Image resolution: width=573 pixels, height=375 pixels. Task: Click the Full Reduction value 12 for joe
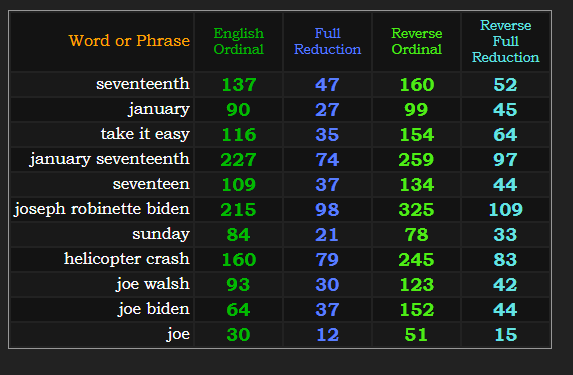pos(328,335)
